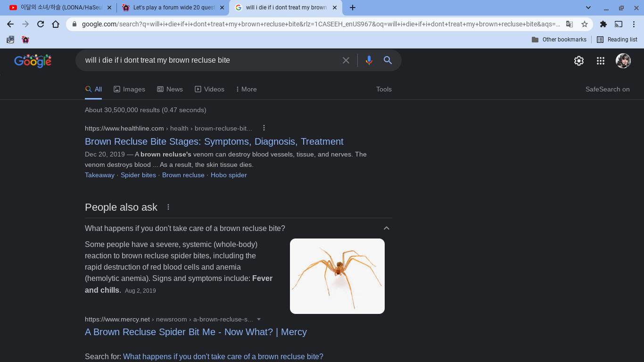
Task: Open dropdown arrow beside mercy.net URL
Action: tap(258, 319)
